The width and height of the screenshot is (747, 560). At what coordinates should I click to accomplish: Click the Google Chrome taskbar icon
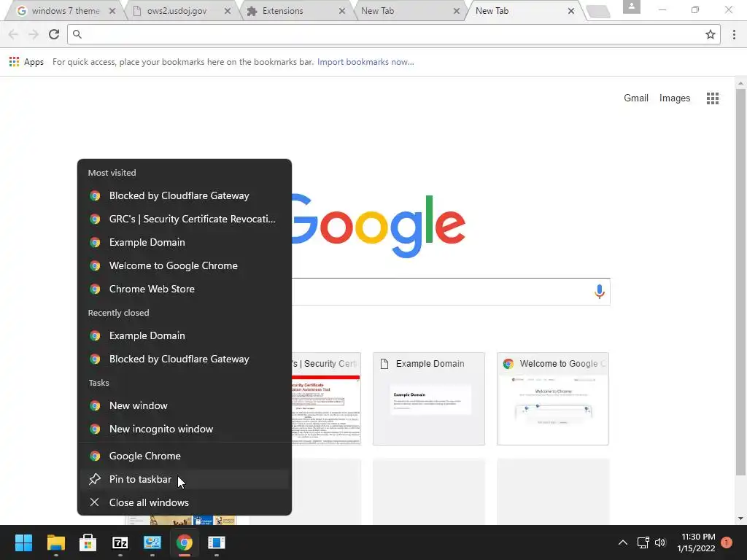(185, 542)
